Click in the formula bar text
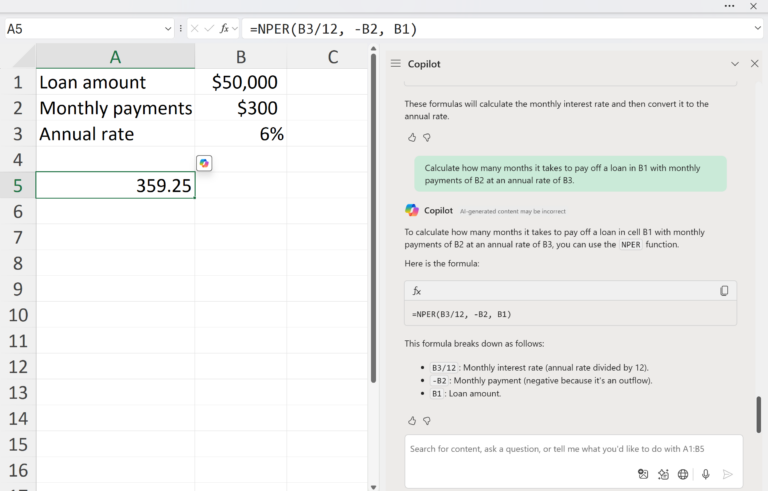The width and height of the screenshot is (768, 491). tap(333, 29)
